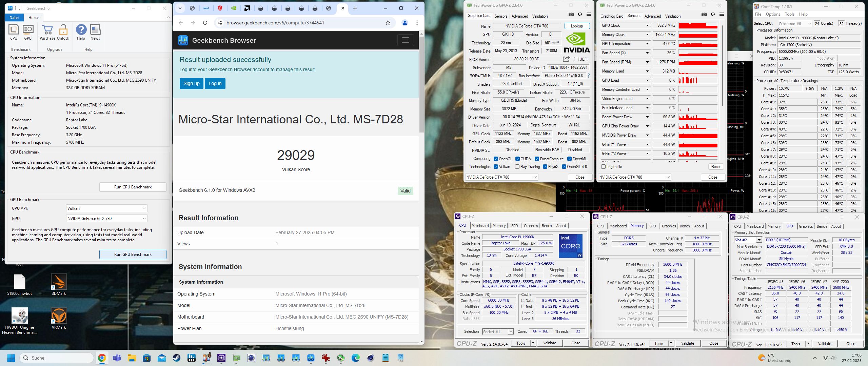Toggle UEFI checkbox in GPU-Z
This screenshot has width=868, height=366.
pyautogui.click(x=576, y=59)
